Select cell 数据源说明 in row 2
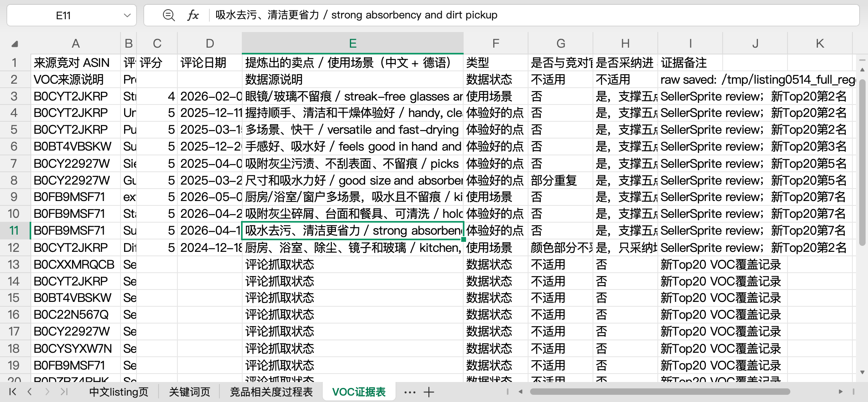Viewport: 868px width, 402px height. click(x=353, y=80)
